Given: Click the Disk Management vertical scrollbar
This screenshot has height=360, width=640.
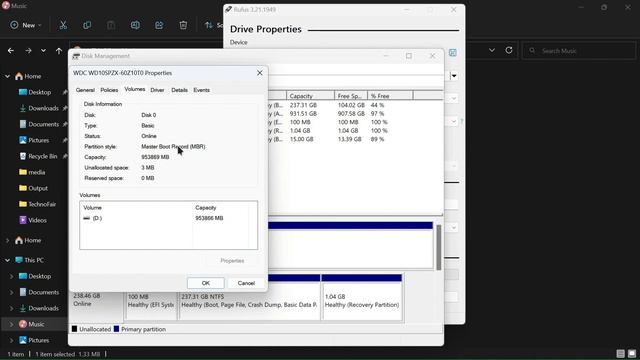Looking at the screenshot, I should tap(439, 247).
